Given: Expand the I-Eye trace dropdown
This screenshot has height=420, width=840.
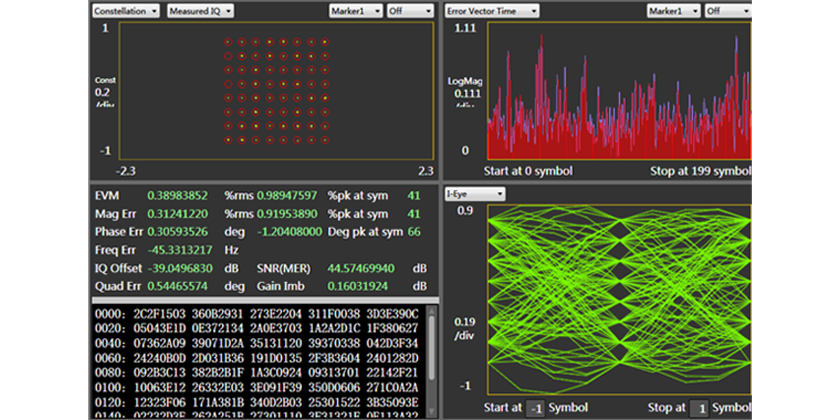Looking at the screenshot, I should [x=474, y=194].
